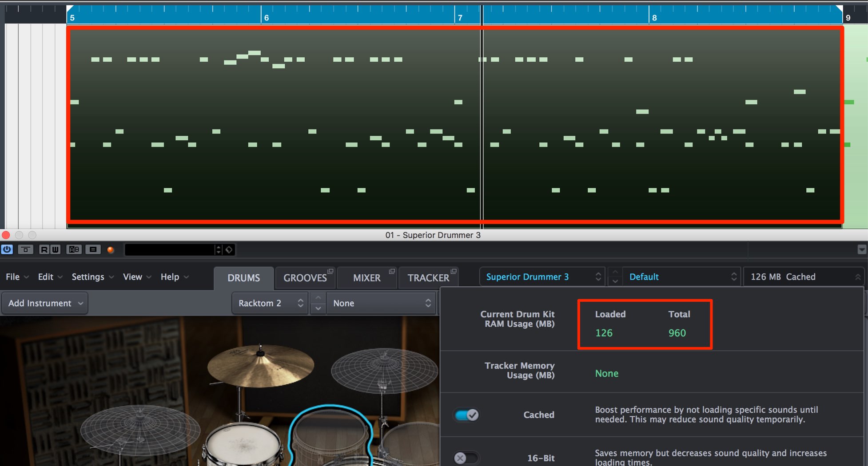This screenshot has width=868, height=466.
Task: Open the preset management diamond icon
Action: pyautogui.click(x=229, y=250)
